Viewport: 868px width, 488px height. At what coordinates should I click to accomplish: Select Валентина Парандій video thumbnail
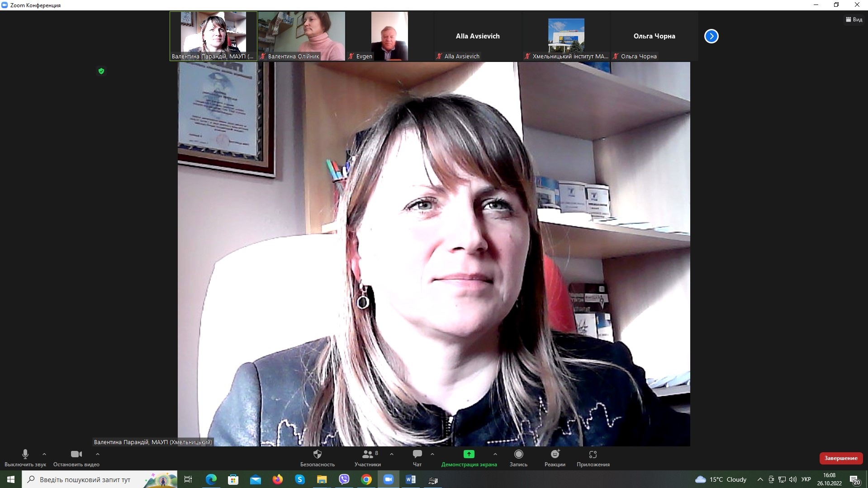pos(213,36)
